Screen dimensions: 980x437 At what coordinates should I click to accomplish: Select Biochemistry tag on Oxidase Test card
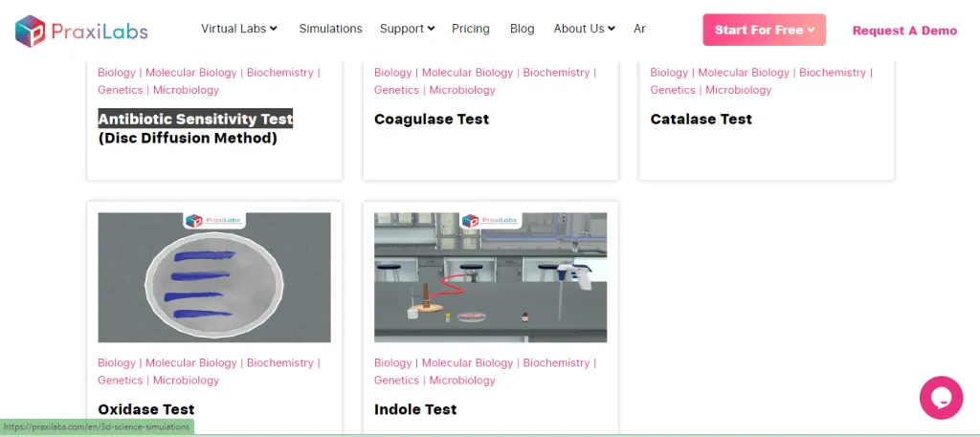click(280, 362)
